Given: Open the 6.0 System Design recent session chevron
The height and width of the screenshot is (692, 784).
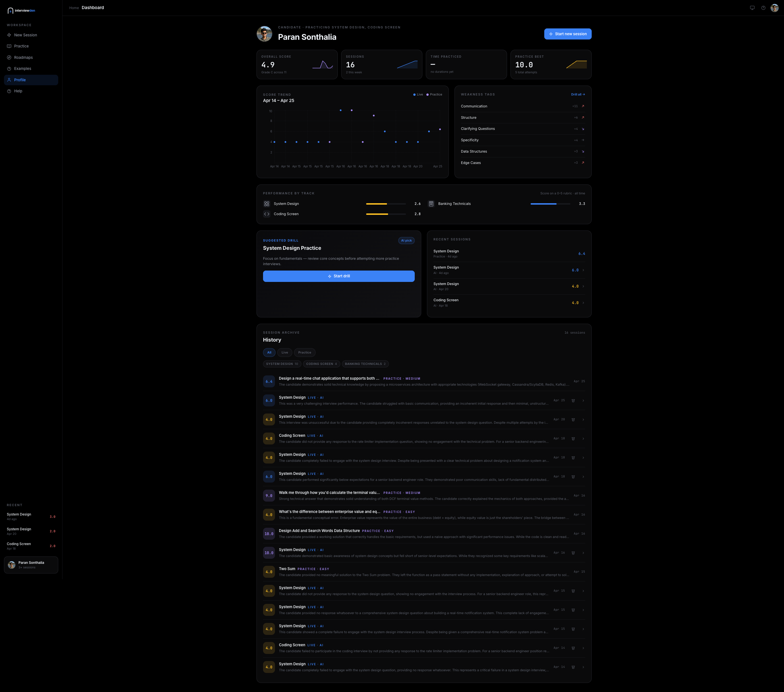Looking at the screenshot, I should 583,270.
